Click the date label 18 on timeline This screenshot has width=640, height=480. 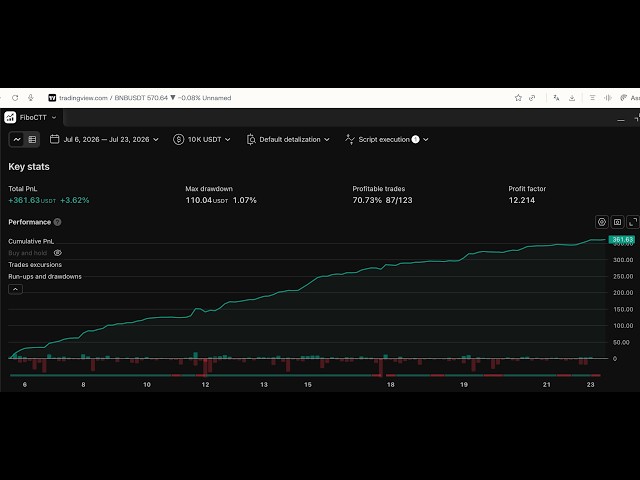tap(391, 384)
